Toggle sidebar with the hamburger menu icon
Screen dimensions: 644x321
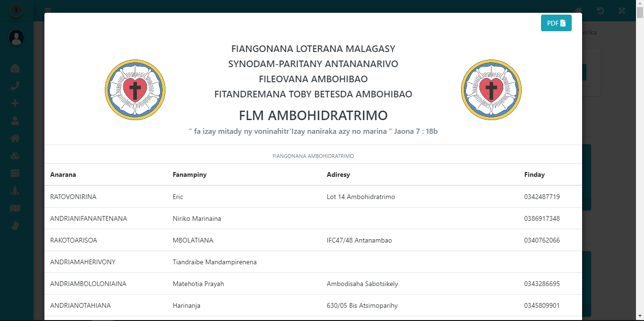[x=48, y=10]
